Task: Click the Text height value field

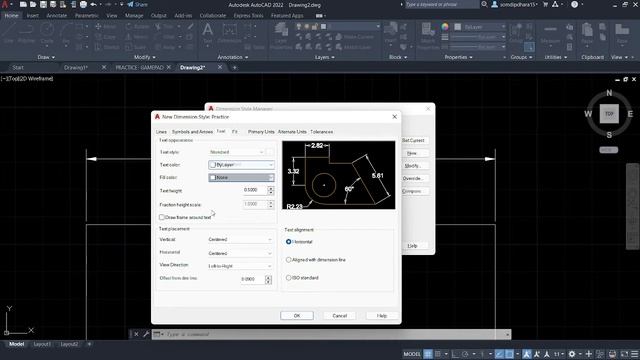Action: (x=255, y=190)
